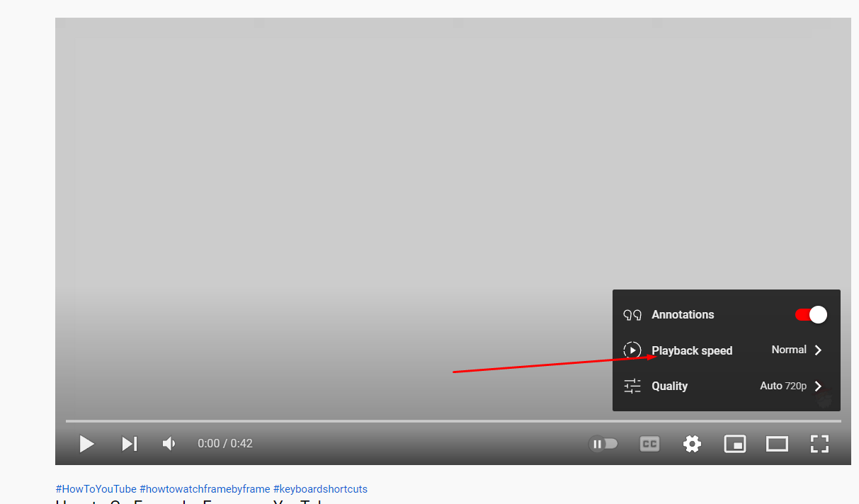Activate the miniplayer icon
This screenshot has height=504, width=859.
coord(734,444)
